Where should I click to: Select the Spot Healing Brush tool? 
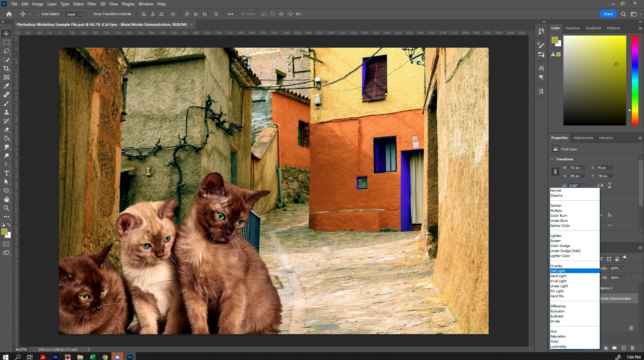coord(6,95)
